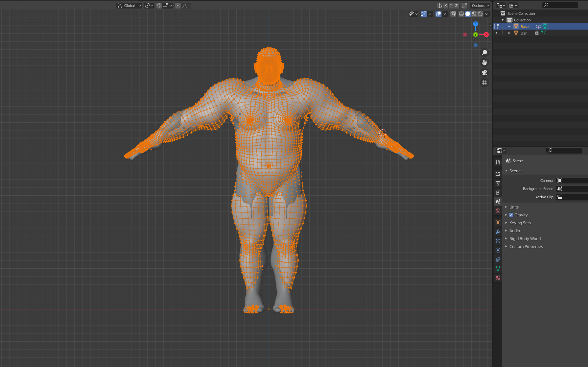Open the Object Data mesh tab

[x=498, y=269]
